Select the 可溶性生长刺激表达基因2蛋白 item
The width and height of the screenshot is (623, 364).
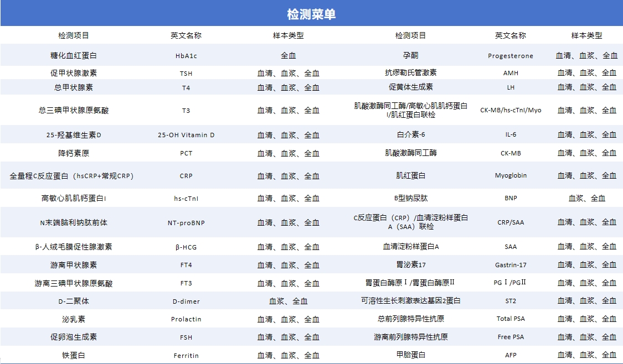coord(410,301)
